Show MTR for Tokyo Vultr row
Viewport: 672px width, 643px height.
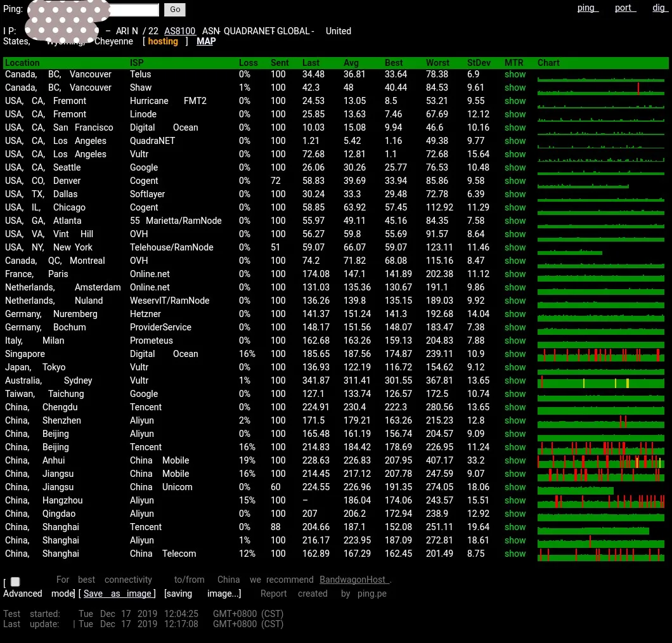pos(515,367)
